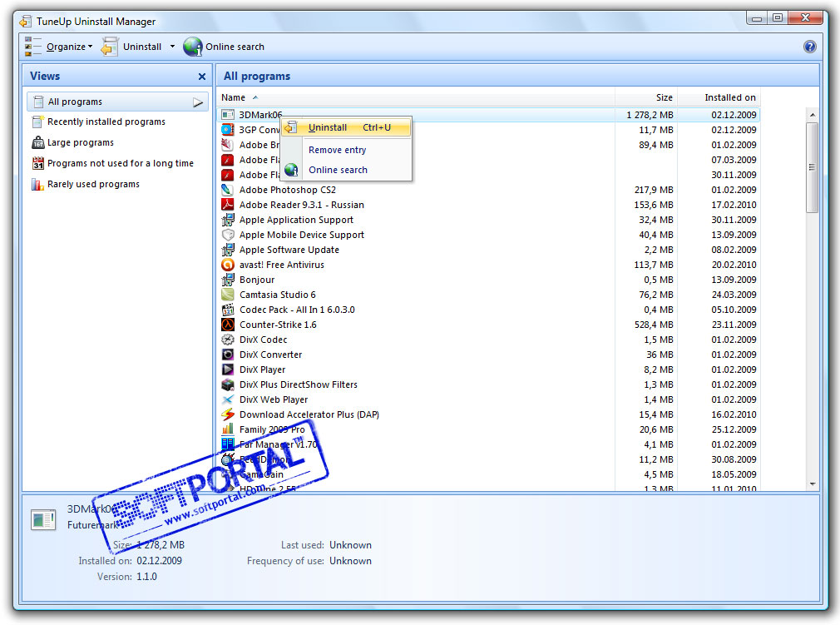Viewport: 840px width, 625px height.
Task: Choose Remove entry from context menu
Action: [x=338, y=150]
